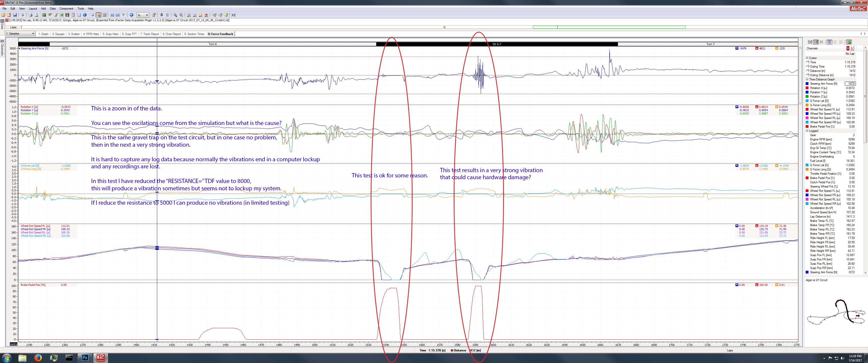Select the Brake Pedal Pos channel in Time/Distance Graph
The image size is (868, 363).
point(830,127)
